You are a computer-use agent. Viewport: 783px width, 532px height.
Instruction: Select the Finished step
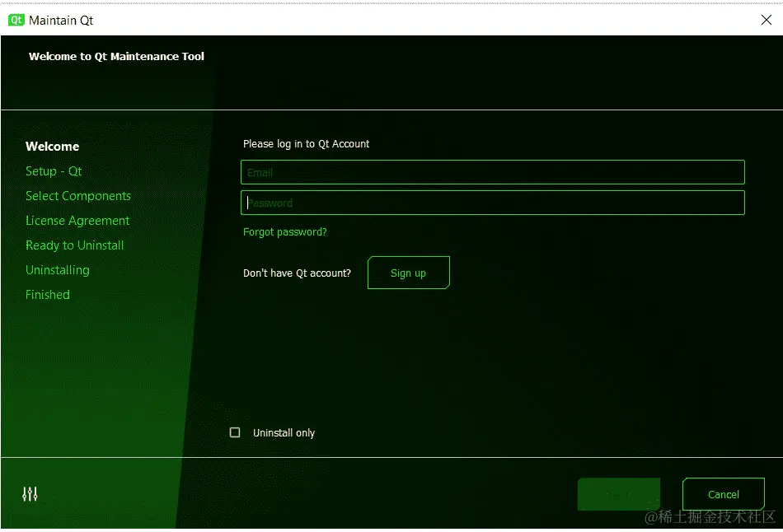(48, 295)
